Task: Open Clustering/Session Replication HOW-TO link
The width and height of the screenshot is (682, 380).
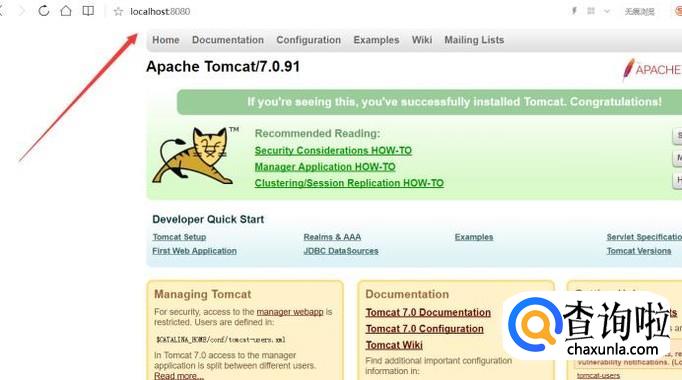Action: 349,183
